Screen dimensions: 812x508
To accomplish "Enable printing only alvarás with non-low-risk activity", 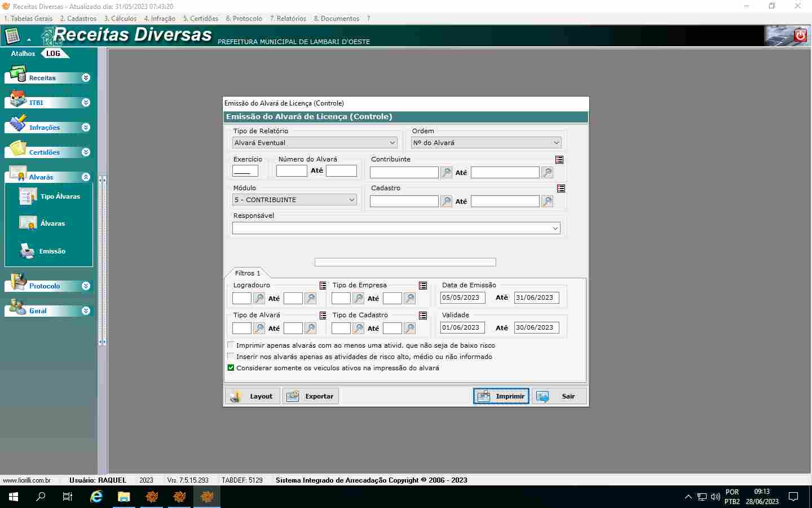I will coord(231,345).
